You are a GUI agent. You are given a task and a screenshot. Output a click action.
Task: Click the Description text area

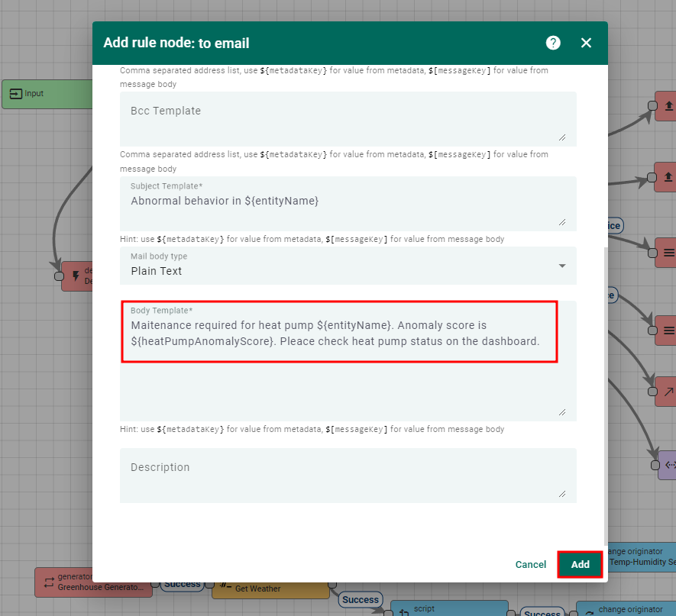point(348,475)
